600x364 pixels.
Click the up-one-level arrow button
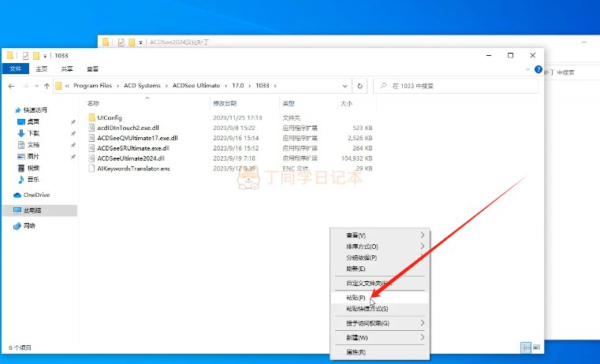pyautogui.click(x=47, y=86)
